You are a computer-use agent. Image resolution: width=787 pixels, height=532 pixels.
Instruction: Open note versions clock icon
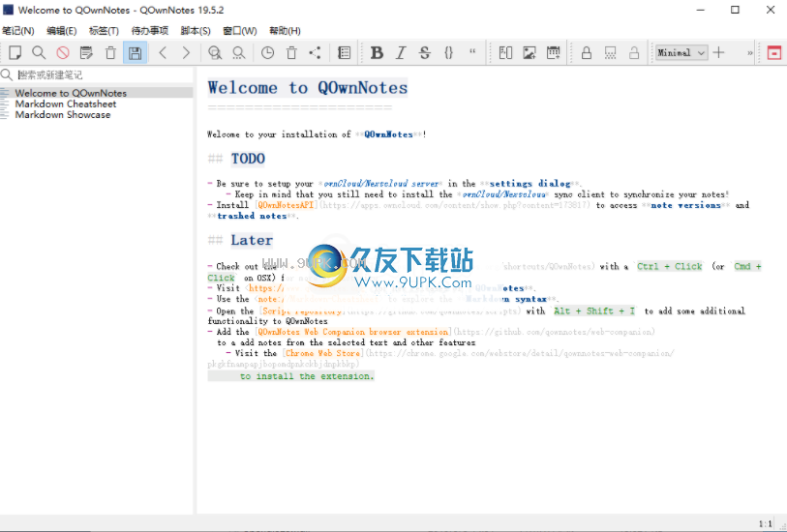pyautogui.click(x=267, y=52)
